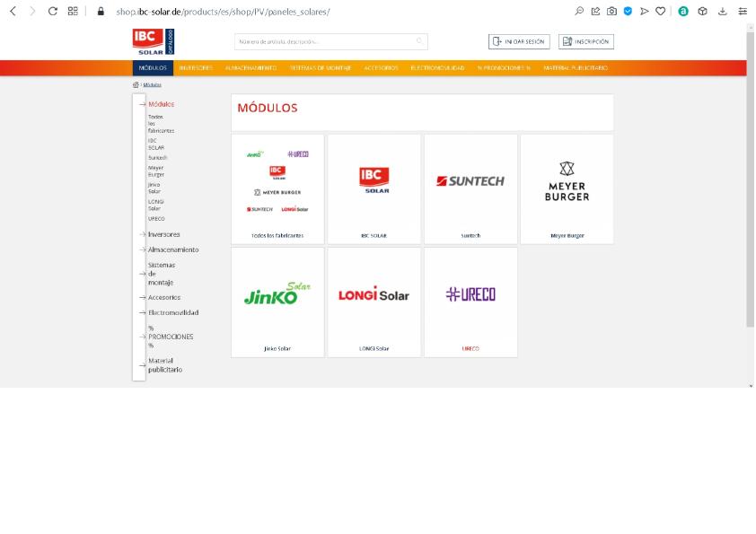Click the zoom magnifier icon in address bar
Screen dimensions: 756x534
[x=579, y=11]
